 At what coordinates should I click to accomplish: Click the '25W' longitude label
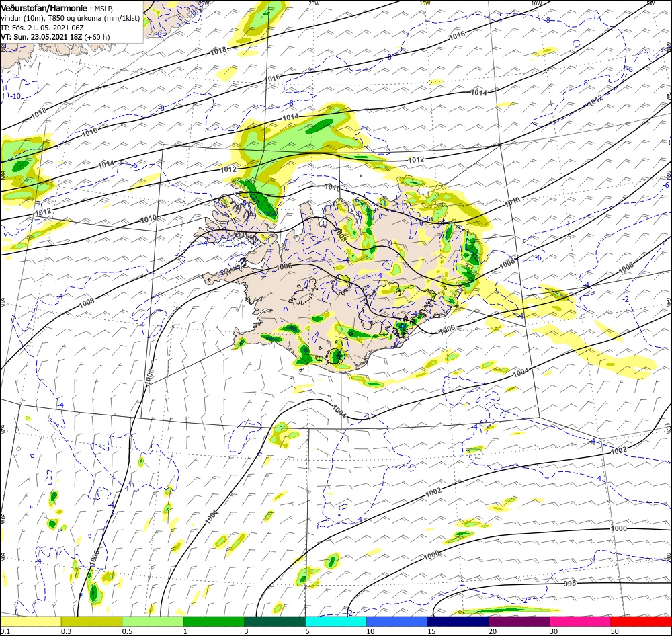tap(204, 3)
